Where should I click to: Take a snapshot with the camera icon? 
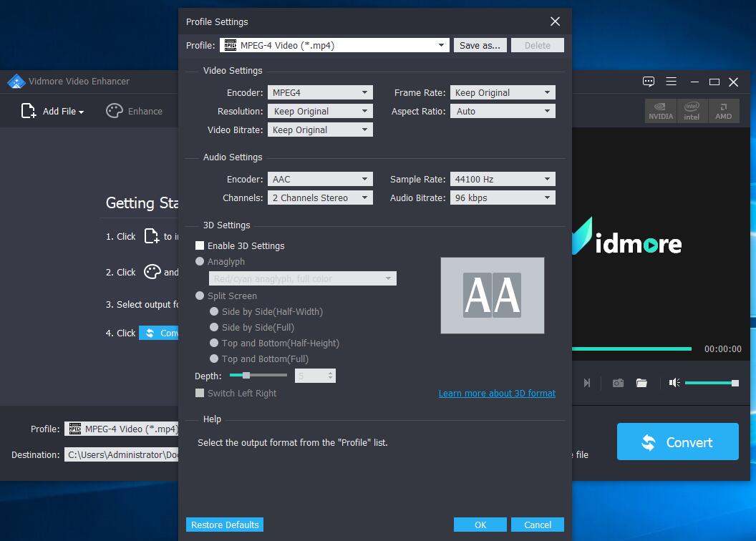pos(618,383)
